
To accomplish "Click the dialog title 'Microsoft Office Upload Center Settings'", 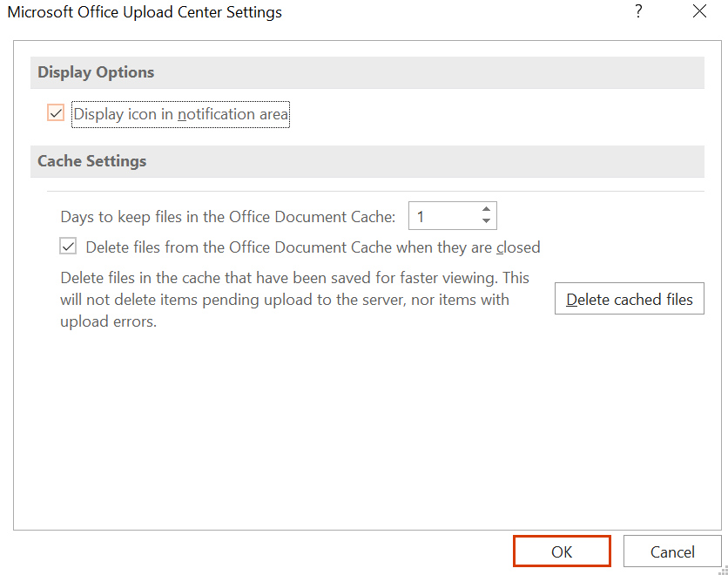I will click(145, 12).
